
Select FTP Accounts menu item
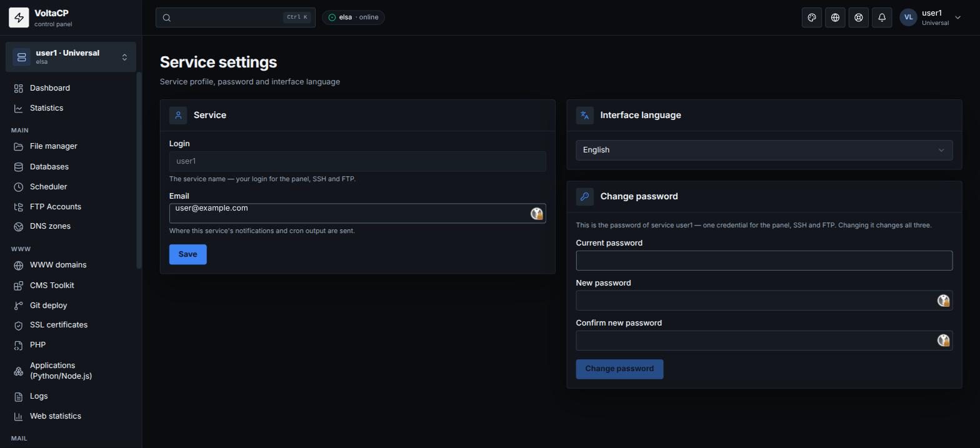(71, 207)
